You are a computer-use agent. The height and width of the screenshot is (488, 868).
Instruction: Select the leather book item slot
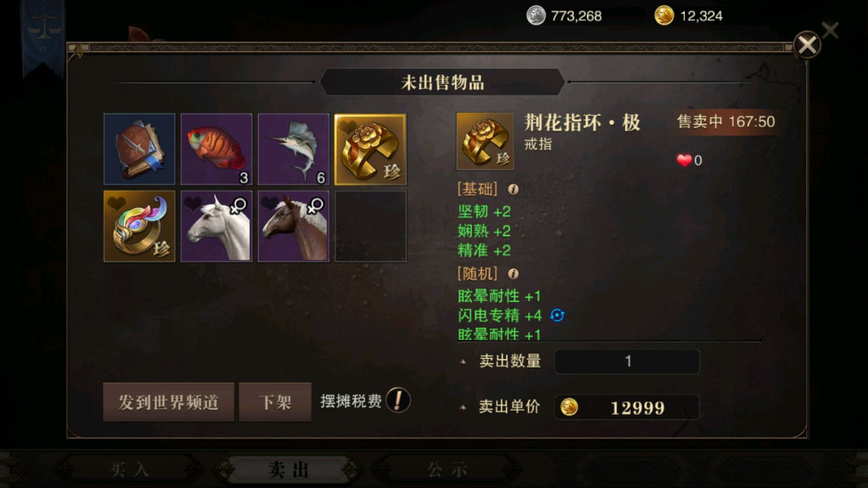point(139,149)
